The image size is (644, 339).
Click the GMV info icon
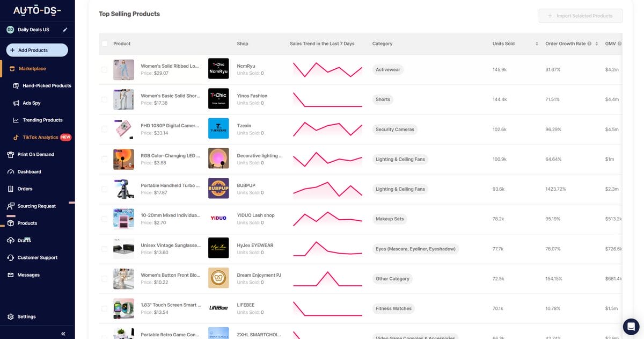click(619, 44)
